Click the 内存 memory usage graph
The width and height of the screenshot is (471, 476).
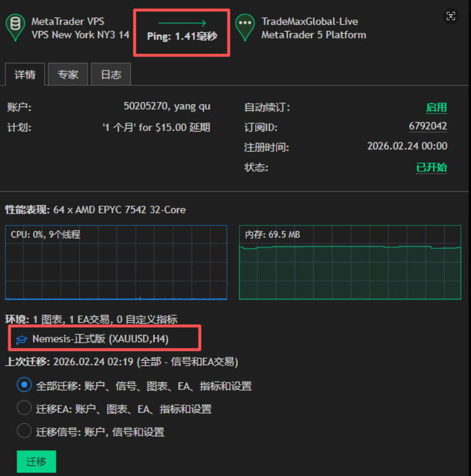(350, 262)
